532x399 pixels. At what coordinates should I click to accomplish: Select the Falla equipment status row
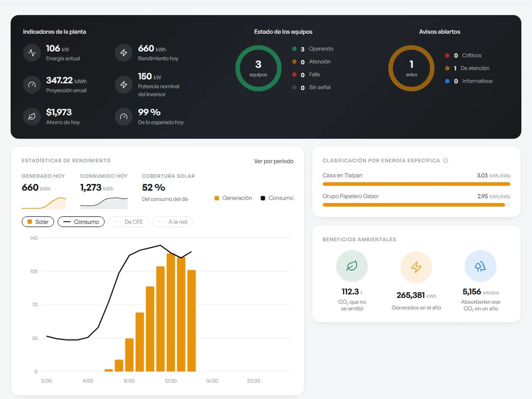pyautogui.click(x=306, y=74)
